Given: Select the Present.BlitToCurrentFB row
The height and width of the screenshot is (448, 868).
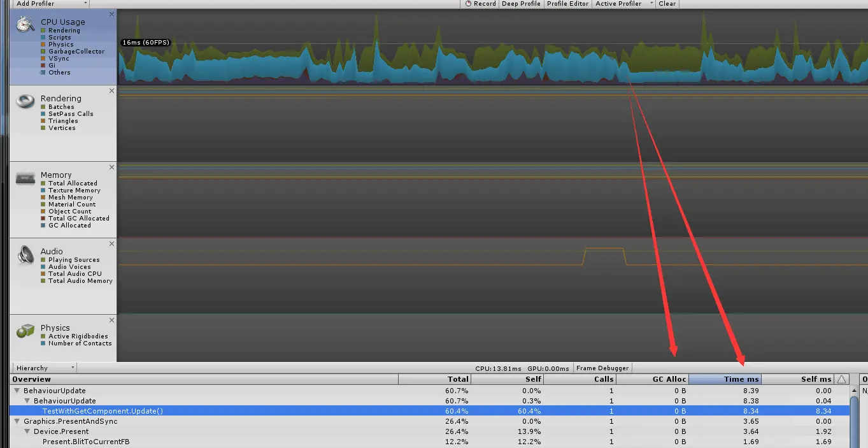Looking at the screenshot, I should (x=430, y=442).
